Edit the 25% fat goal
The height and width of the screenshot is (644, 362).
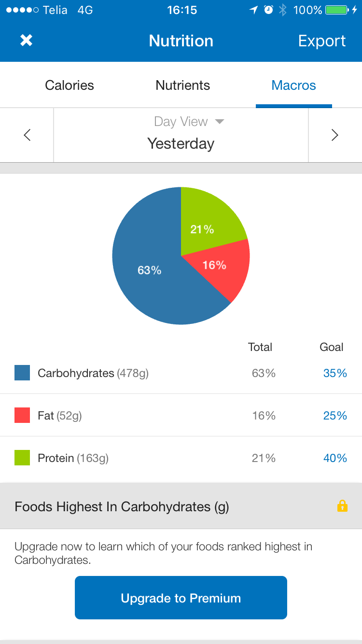click(x=335, y=416)
